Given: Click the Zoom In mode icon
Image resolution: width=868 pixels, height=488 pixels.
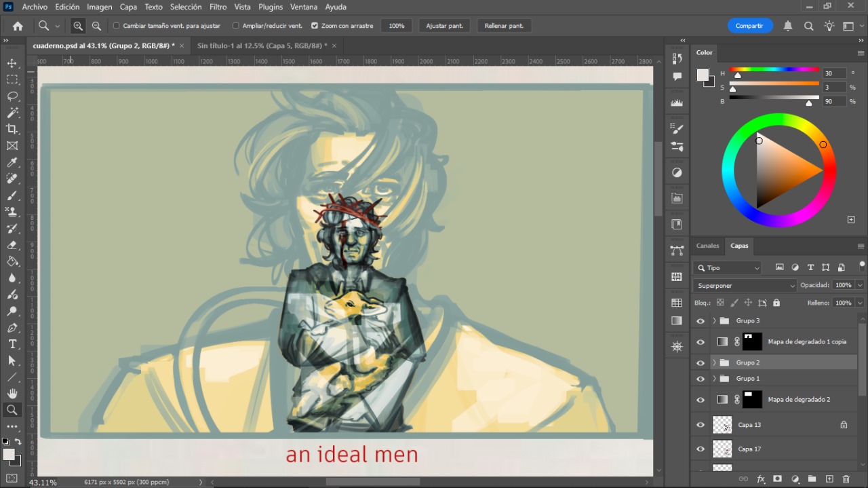Looking at the screenshot, I should (78, 26).
